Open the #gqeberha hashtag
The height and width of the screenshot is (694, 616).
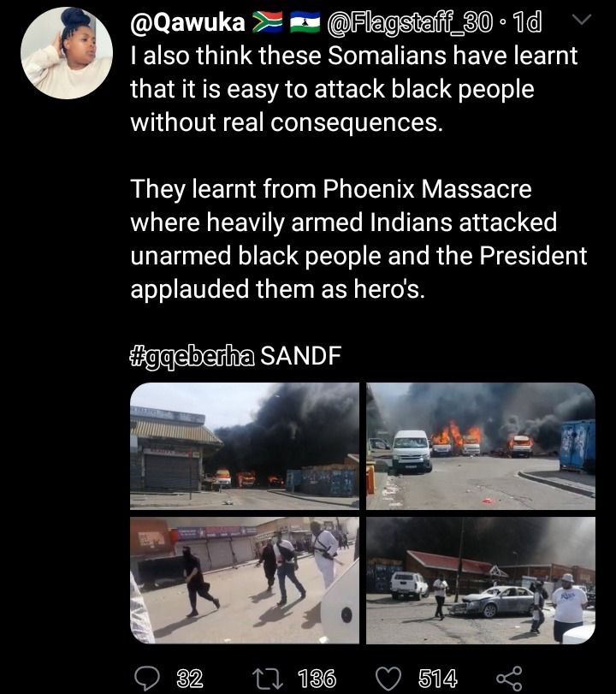click(x=192, y=355)
